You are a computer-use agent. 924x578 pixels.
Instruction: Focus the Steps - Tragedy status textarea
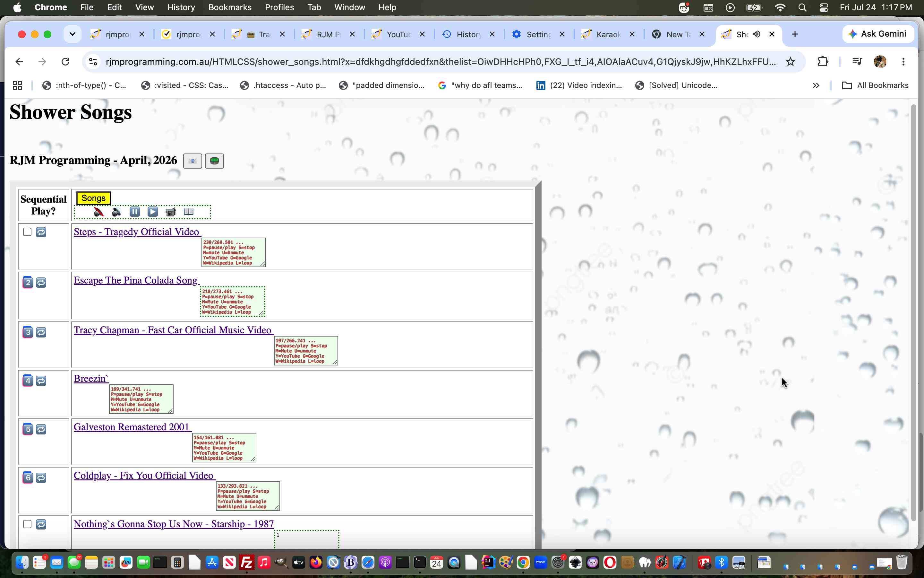point(234,252)
